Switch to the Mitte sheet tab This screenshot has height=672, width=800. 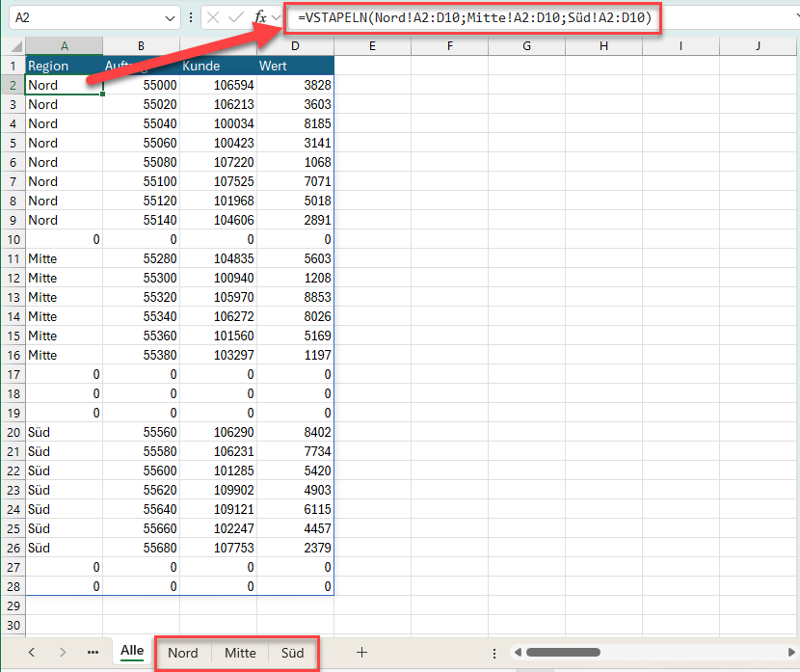pyautogui.click(x=240, y=653)
